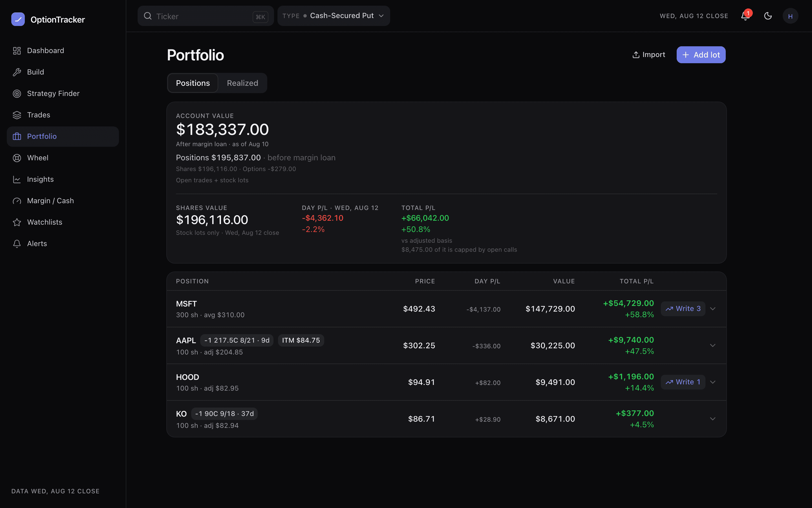The width and height of the screenshot is (812, 508).
Task: Expand the AAPL position row chevron
Action: pyautogui.click(x=713, y=345)
